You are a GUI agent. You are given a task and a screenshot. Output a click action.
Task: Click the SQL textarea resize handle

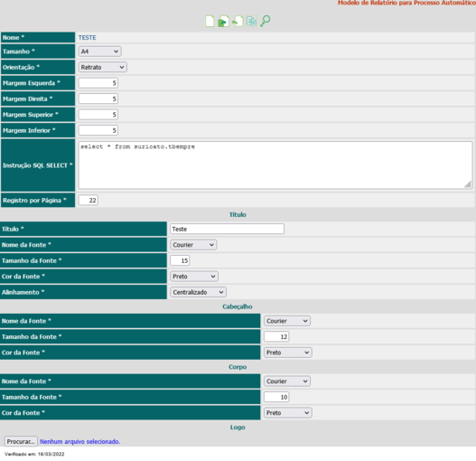(x=468, y=184)
